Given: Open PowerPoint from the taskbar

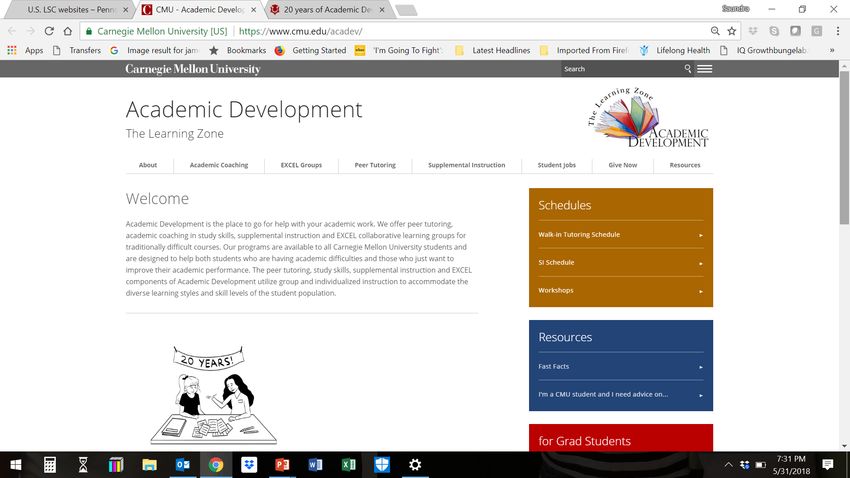Looking at the screenshot, I should tap(282, 464).
